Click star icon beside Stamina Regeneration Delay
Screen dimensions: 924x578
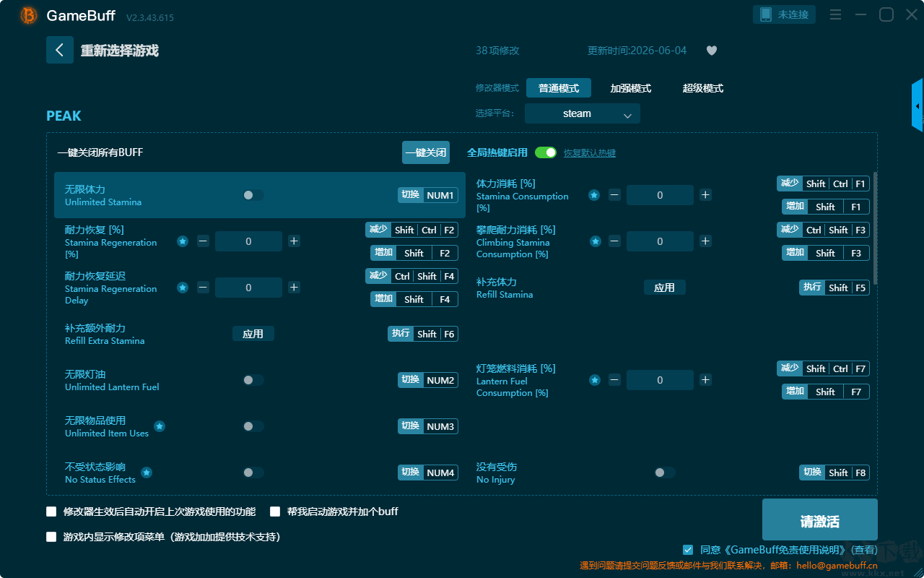click(183, 288)
